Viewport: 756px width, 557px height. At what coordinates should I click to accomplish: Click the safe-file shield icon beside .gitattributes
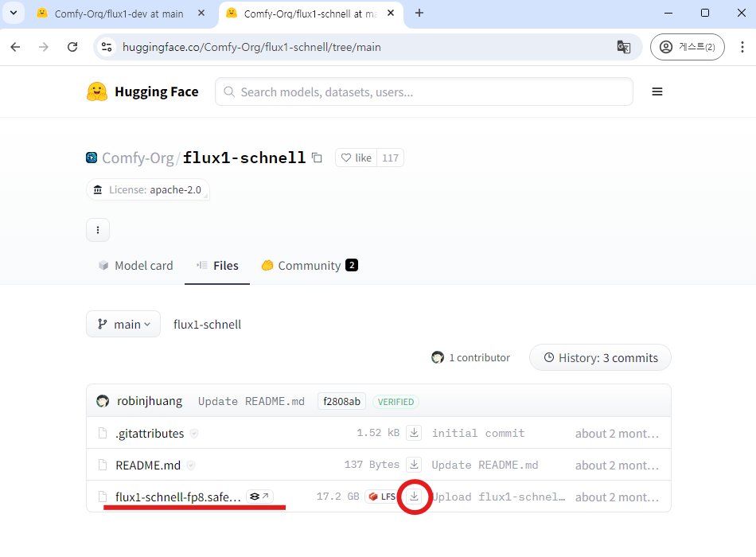[194, 433]
